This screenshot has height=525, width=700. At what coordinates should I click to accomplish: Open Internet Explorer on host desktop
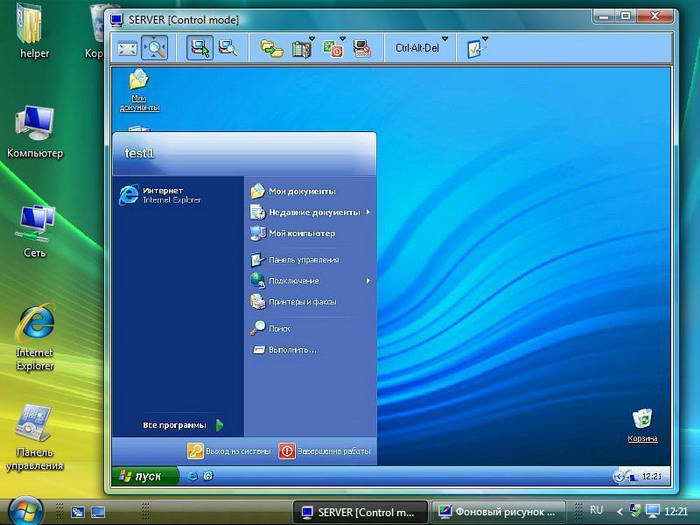pos(35,338)
